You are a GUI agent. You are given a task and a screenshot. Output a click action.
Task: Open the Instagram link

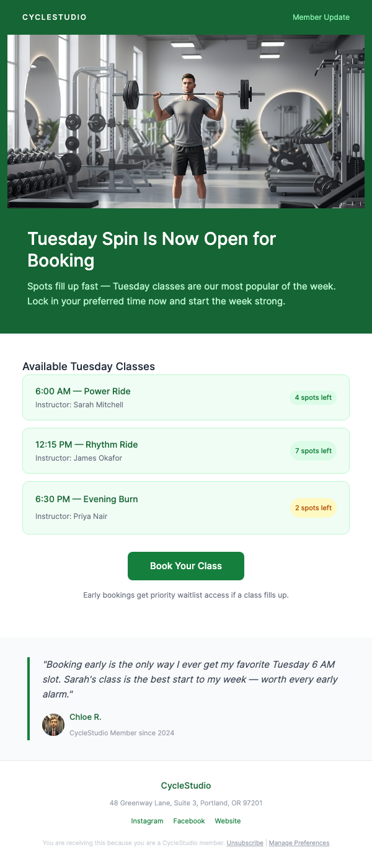[147, 820]
